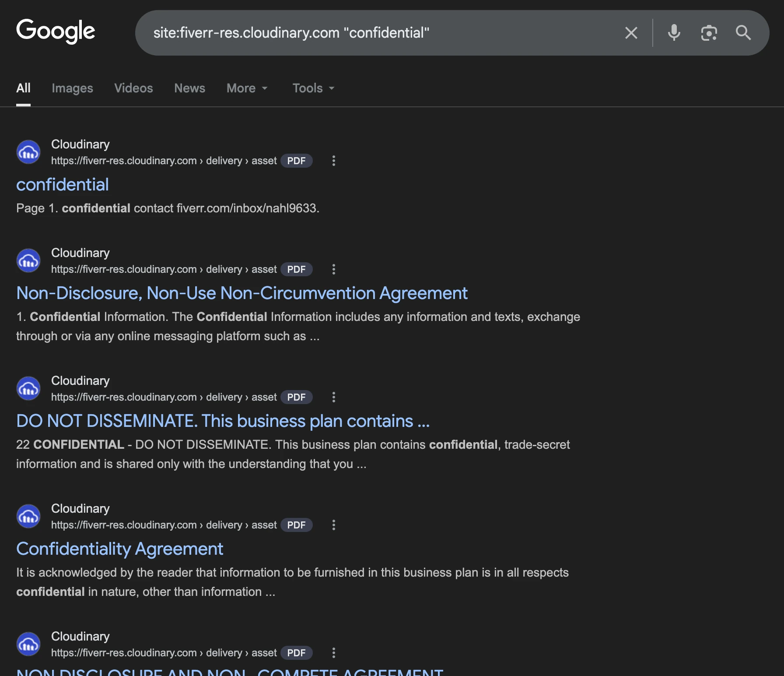
Task: Open the three-dot menu for Confidentiality Agreement
Action: point(334,525)
